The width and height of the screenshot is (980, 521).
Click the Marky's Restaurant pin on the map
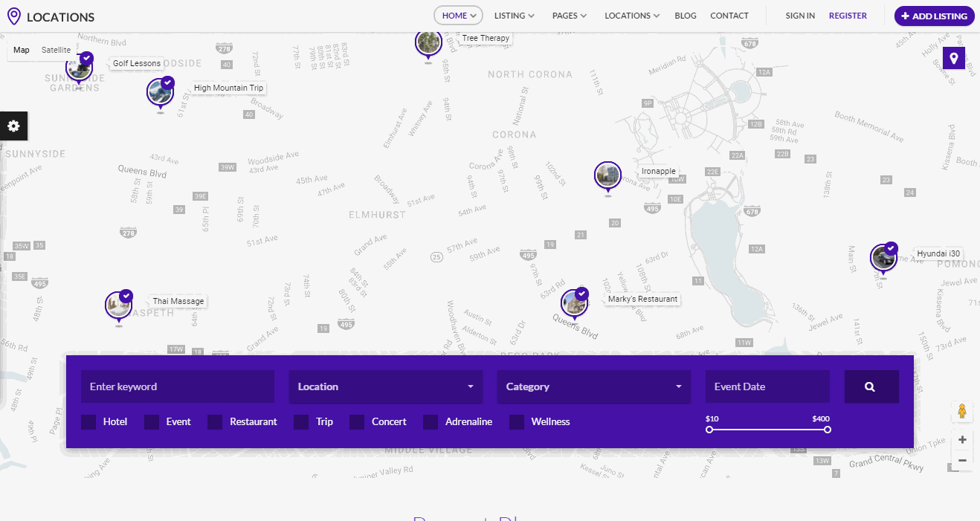(574, 302)
